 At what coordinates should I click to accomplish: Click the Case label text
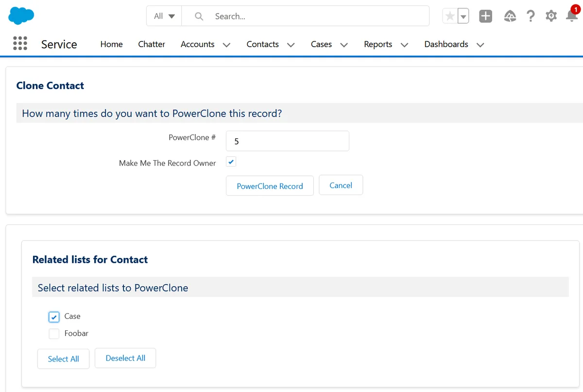72,316
